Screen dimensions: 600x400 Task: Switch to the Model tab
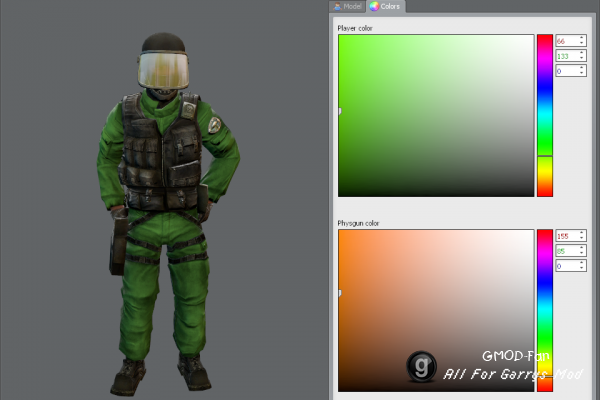coord(347,6)
